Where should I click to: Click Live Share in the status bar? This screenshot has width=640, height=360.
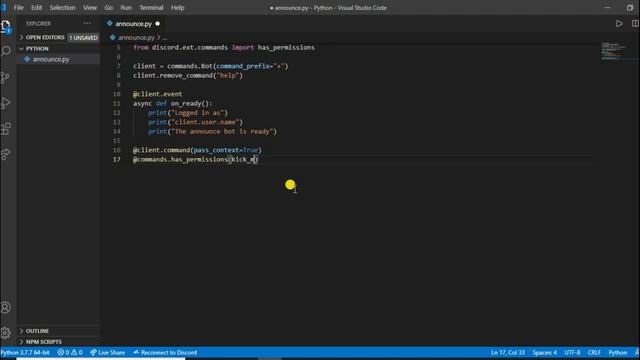[x=107, y=352]
